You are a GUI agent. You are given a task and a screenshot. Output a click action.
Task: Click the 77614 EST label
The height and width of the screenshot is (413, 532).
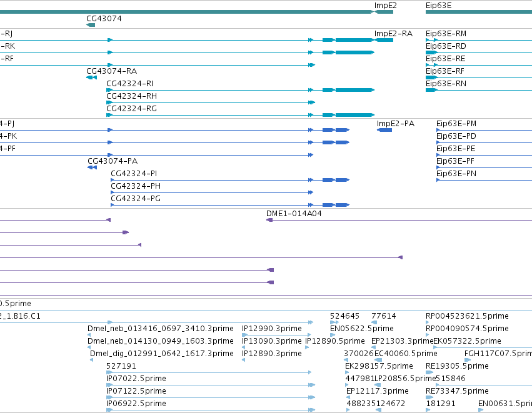click(x=384, y=316)
